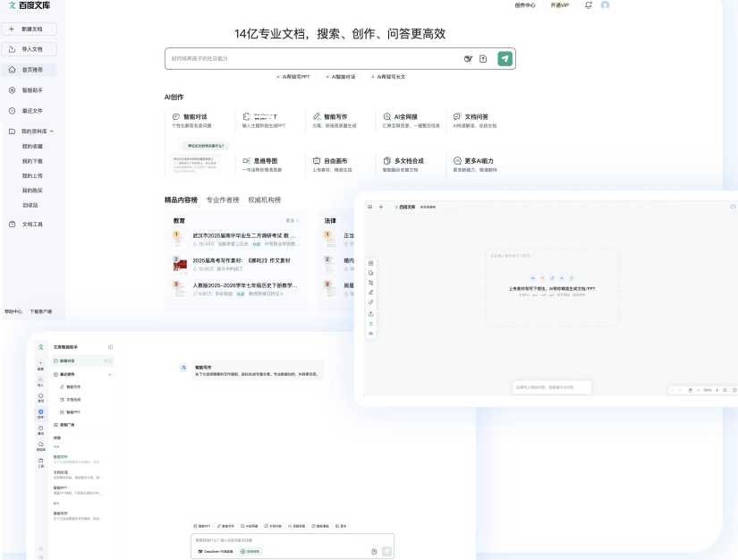This screenshot has width=738, height=560.
Task: Open the 多文档合成 card
Action: (x=411, y=165)
